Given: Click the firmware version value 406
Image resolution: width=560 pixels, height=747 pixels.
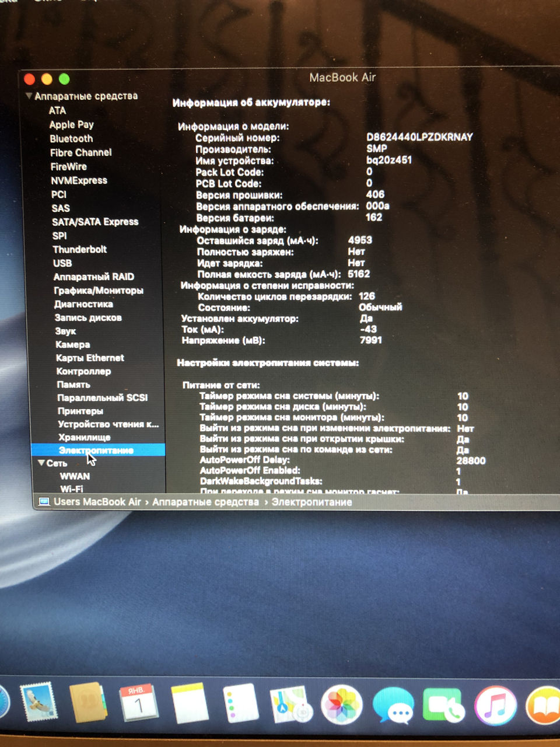Looking at the screenshot, I should pos(375,194).
